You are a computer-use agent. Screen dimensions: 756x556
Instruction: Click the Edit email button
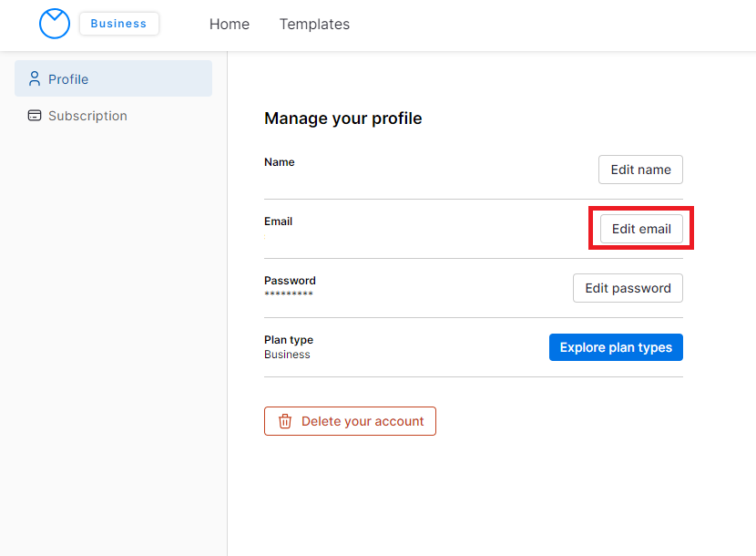pyautogui.click(x=641, y=229)
